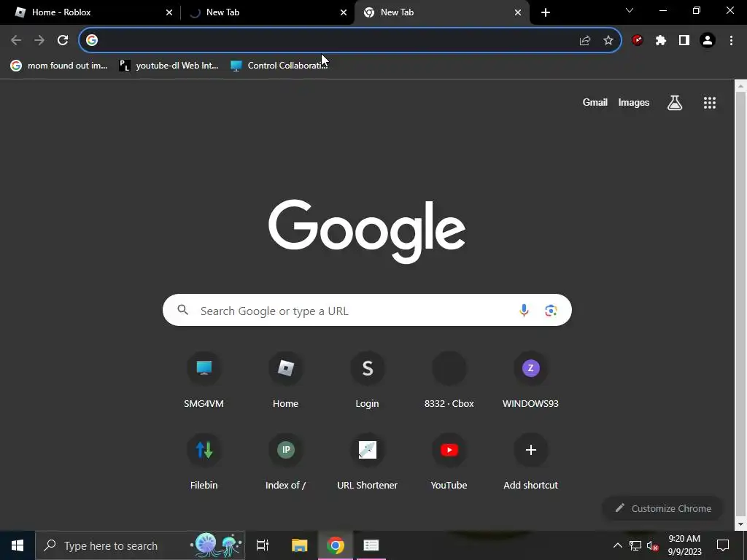Click the muted volume tray icon
Screen dimensions: 747x560
652,545
